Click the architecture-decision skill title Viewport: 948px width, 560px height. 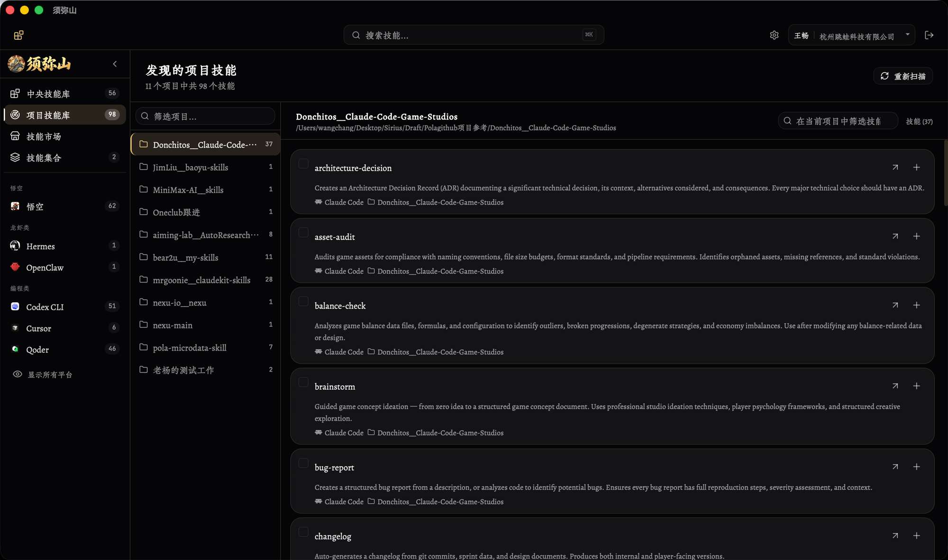click(x=353, y=168)
